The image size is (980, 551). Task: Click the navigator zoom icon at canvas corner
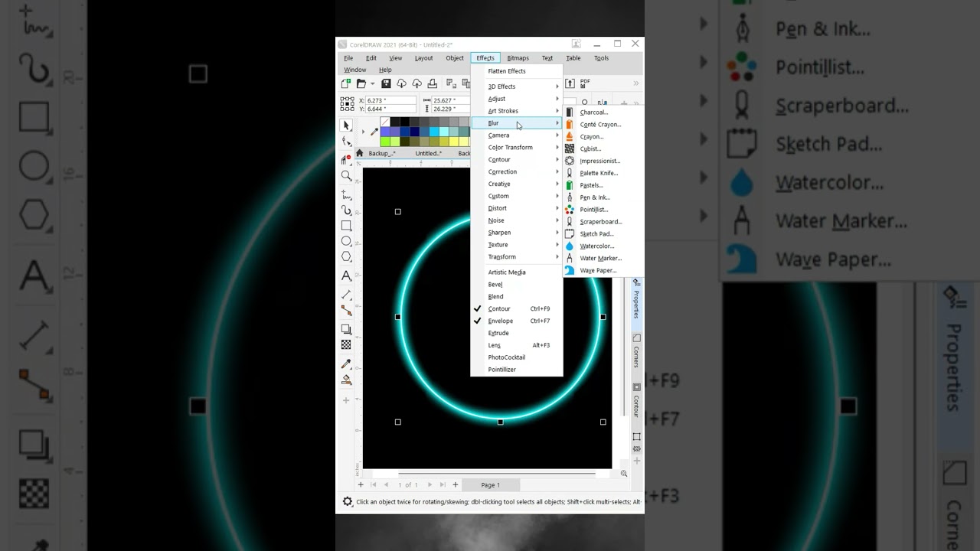click(624, 474)
